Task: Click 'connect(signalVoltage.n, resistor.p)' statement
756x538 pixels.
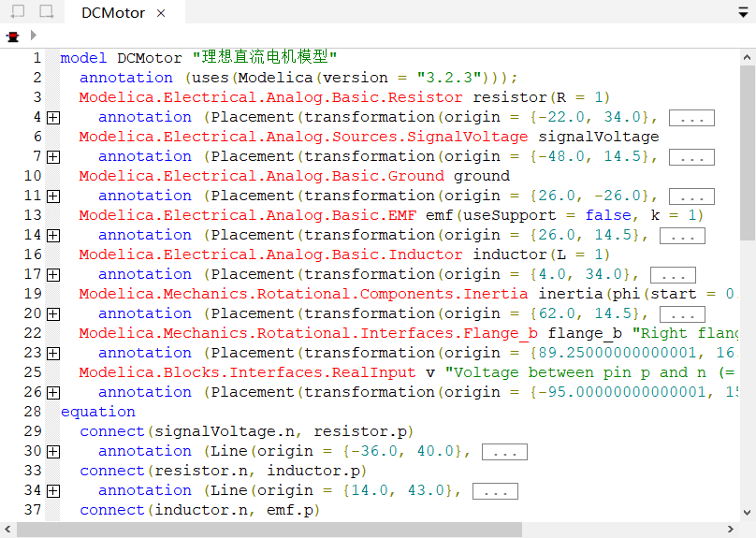Action: pyautogui.click(x=247, y=431)
